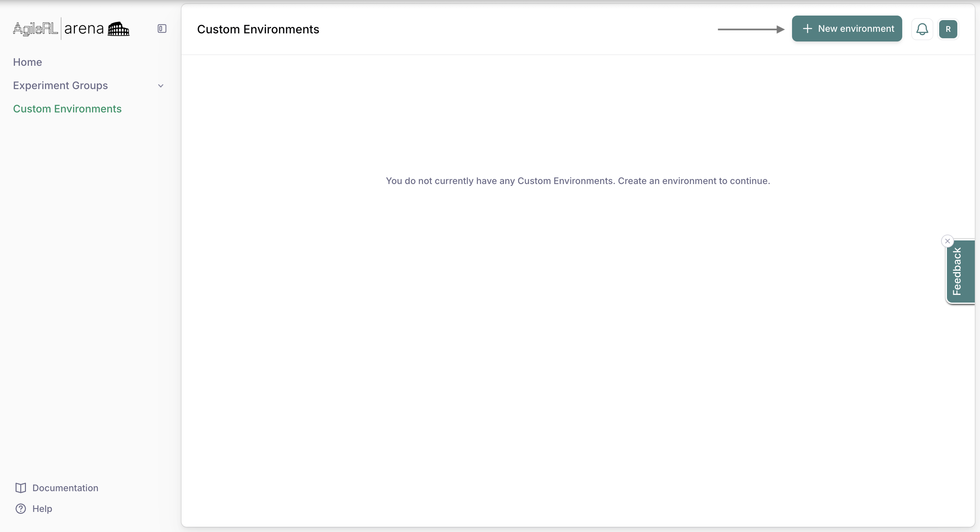Screen dimensions: 980x532
Task: Open notifications via the bell icon
Action: tap(922, 29)
